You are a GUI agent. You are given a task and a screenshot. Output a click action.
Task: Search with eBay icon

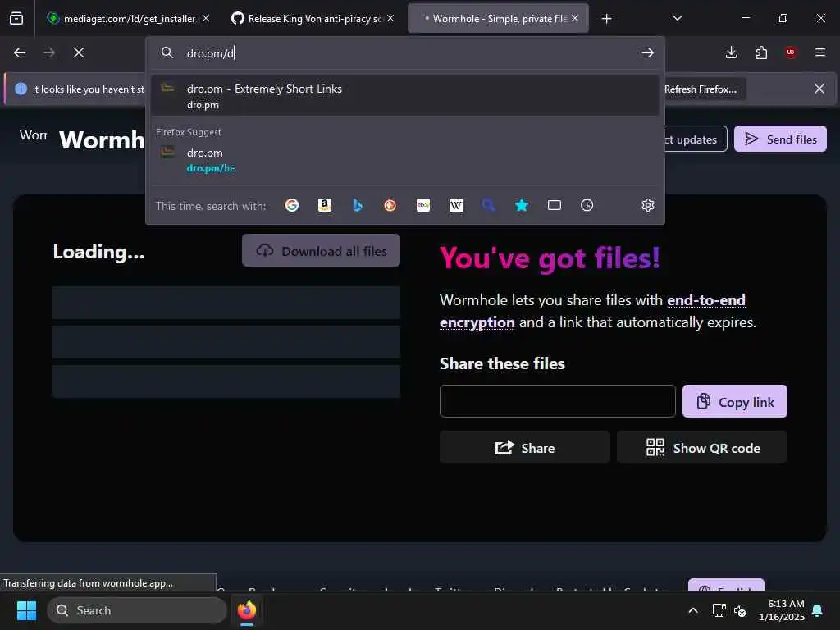click(423, 205)
